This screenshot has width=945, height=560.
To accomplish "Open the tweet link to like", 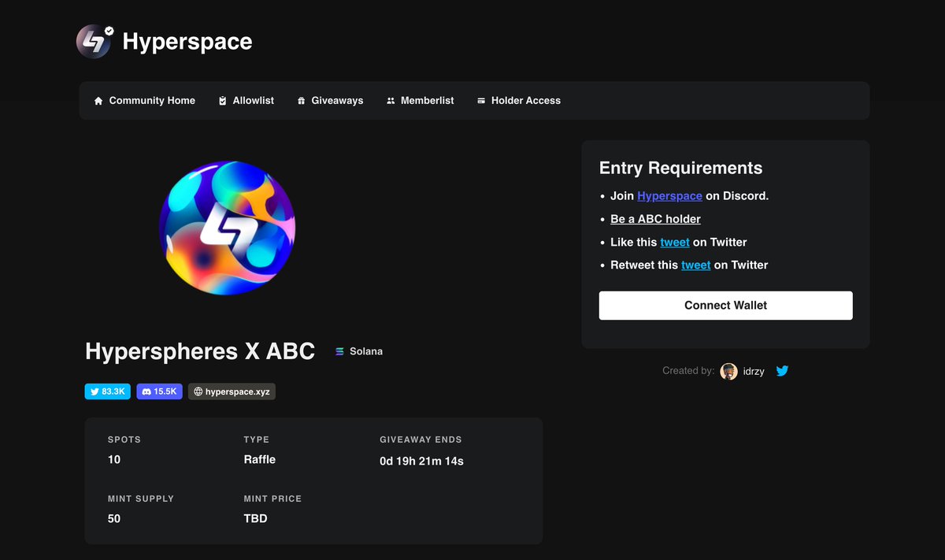I will pos(675,242).
